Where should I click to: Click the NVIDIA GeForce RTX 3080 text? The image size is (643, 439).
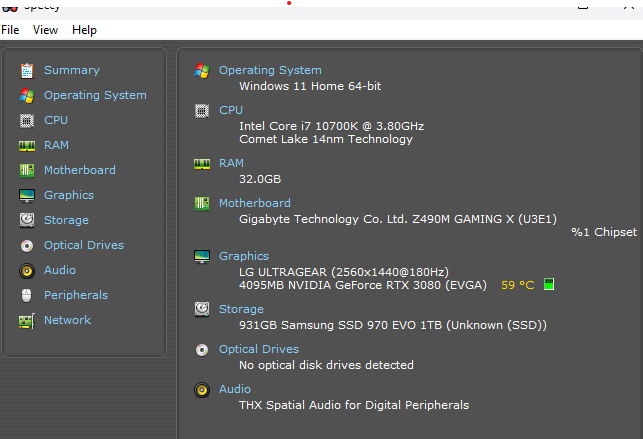363,285
